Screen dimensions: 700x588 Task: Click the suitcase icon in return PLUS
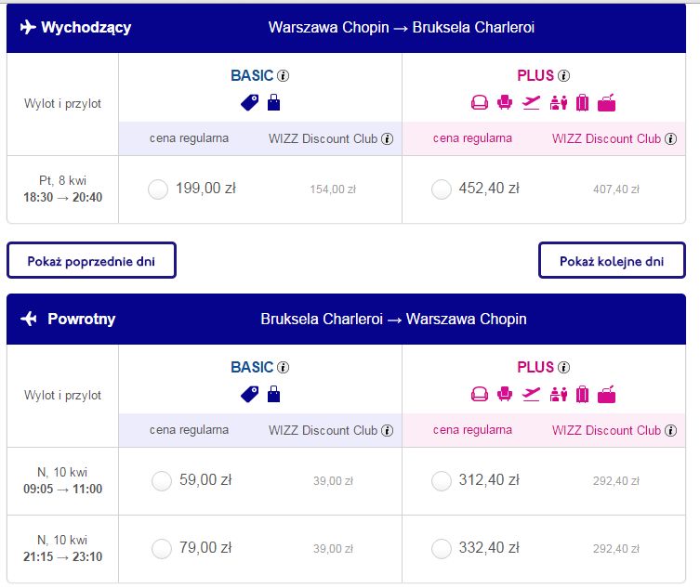pos(583,395)
